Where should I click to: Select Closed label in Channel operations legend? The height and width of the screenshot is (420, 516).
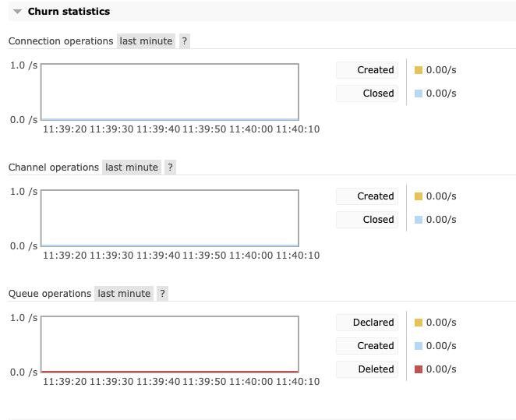click(367, 220)
